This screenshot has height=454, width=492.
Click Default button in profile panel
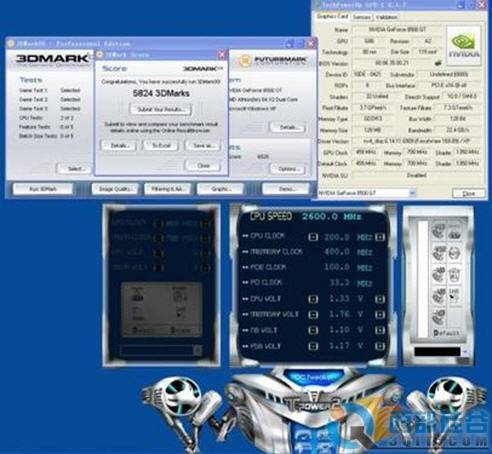(x=447, y=333)
